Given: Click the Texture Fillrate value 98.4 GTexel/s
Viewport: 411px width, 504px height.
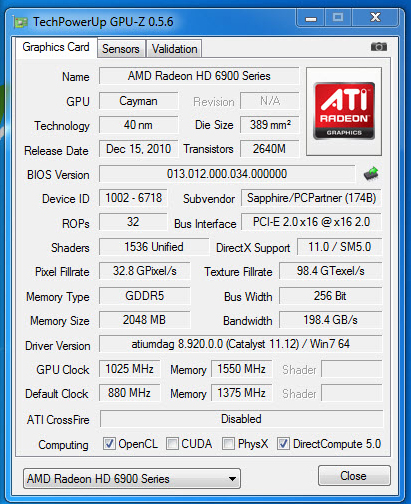Looking at the screenshot, I should 330,271.
